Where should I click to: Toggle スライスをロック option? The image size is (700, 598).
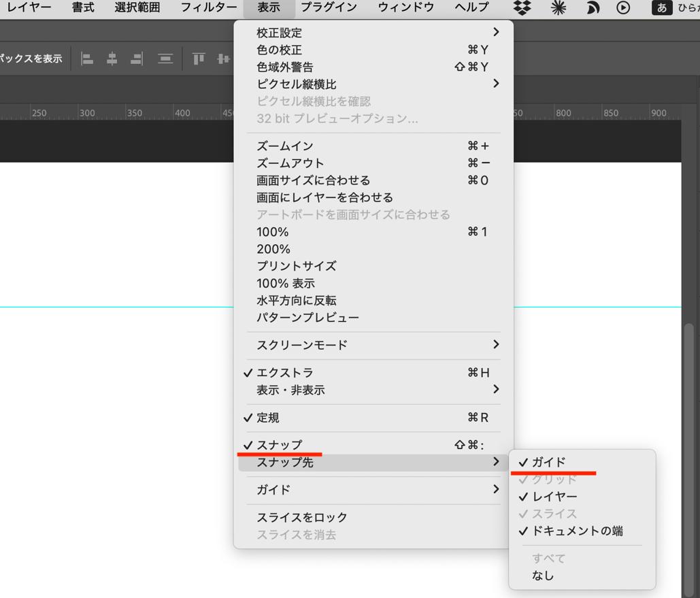point(373,517)
